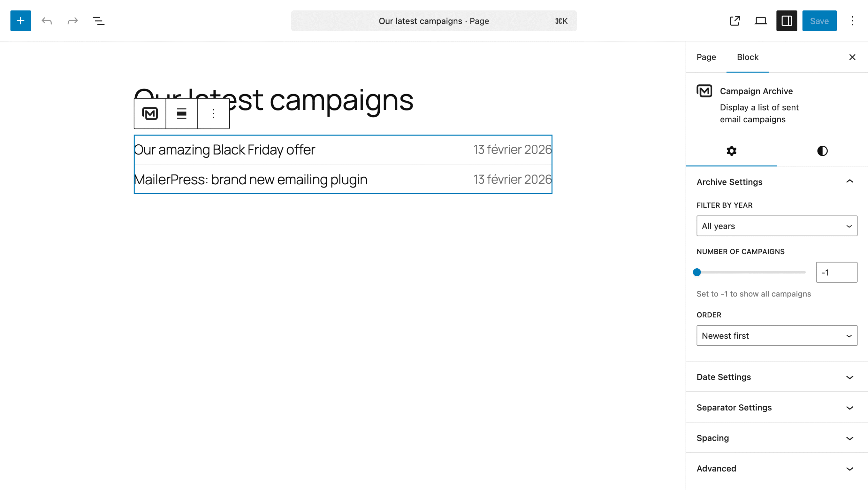Open the document overview panel

coord(98,21)
